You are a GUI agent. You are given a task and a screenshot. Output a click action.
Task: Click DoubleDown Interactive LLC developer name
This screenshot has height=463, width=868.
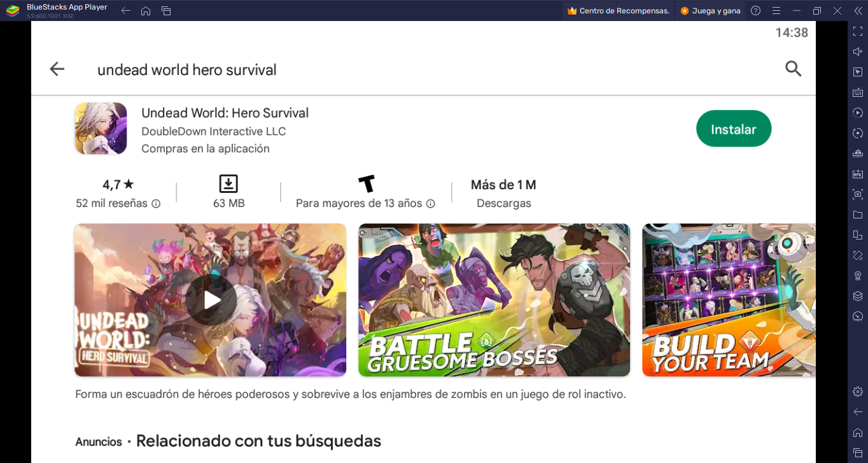click(213, 131)
